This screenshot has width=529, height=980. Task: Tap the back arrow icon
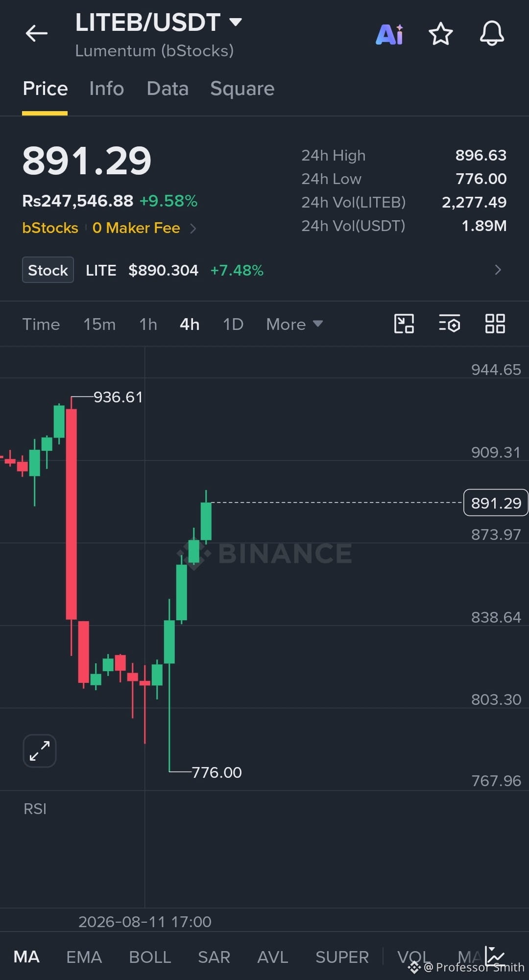37,34
